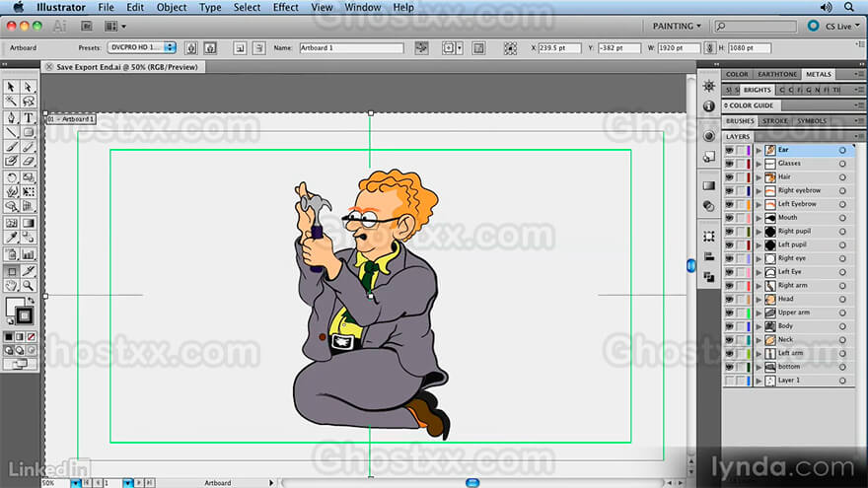
Task: Click the New Artboard icon
Action: pyautogui.click(x=240, y=48)
